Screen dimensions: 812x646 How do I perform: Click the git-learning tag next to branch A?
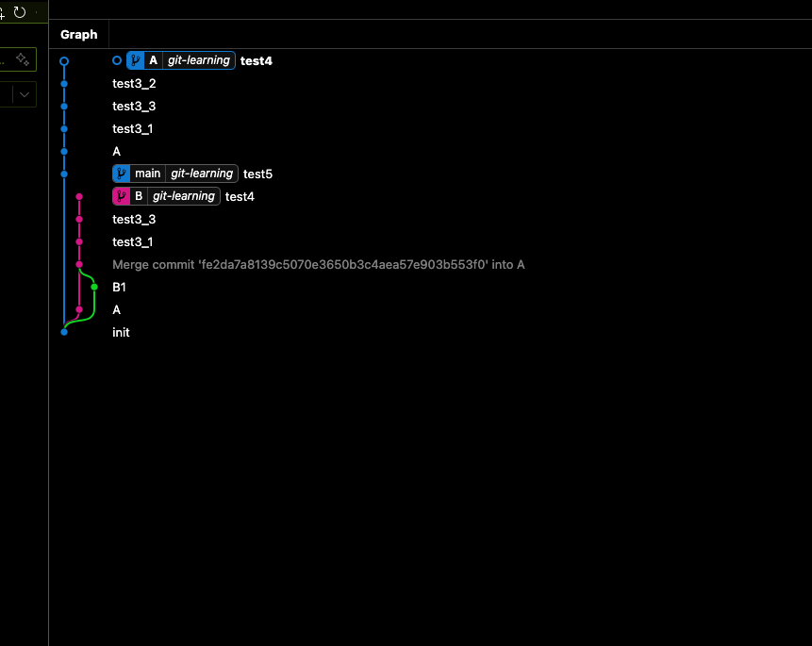click(x=199, y=60)
